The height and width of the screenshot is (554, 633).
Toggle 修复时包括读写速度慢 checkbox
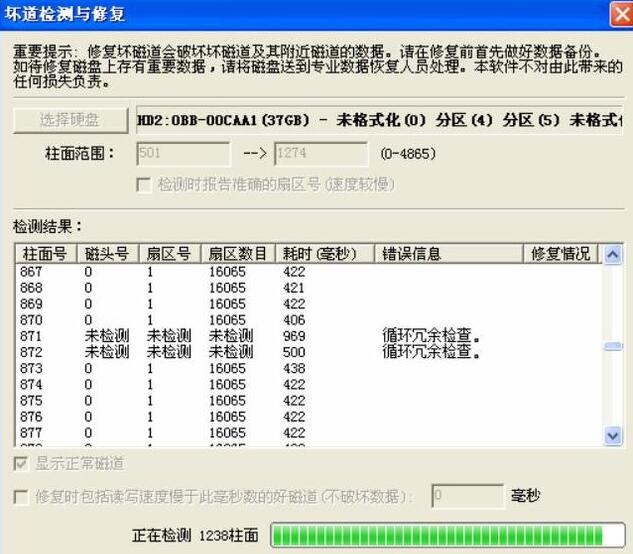[21, 496]
